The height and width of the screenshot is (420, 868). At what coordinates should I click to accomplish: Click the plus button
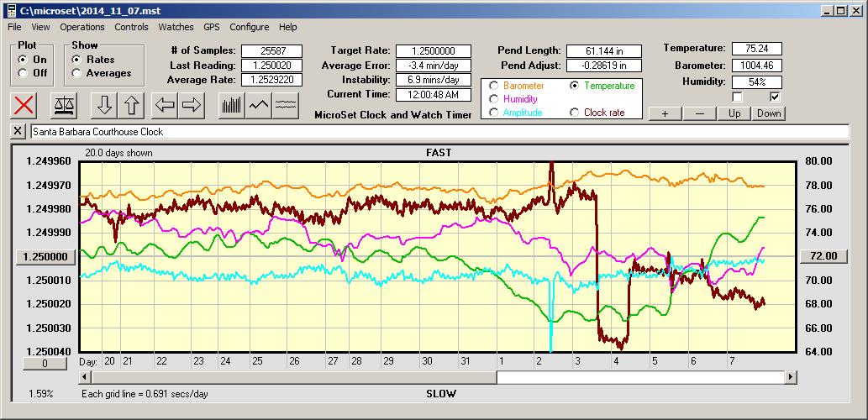[x=665, y=113]
